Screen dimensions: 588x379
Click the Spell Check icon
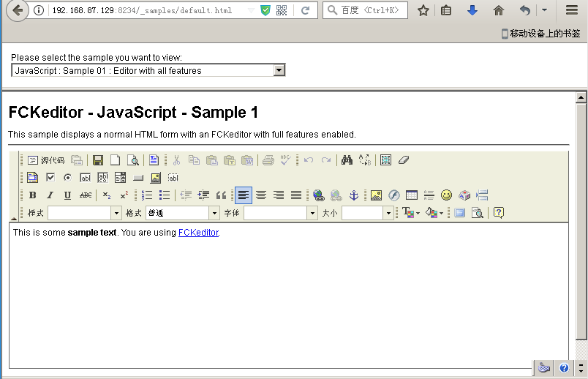coord(285,160)
